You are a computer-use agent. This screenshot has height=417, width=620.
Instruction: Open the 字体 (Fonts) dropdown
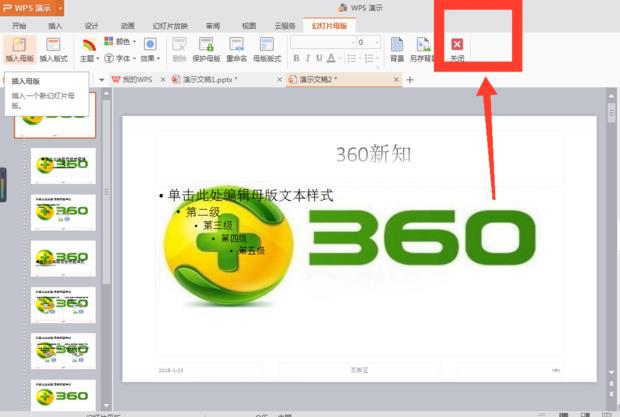[120, 58]
